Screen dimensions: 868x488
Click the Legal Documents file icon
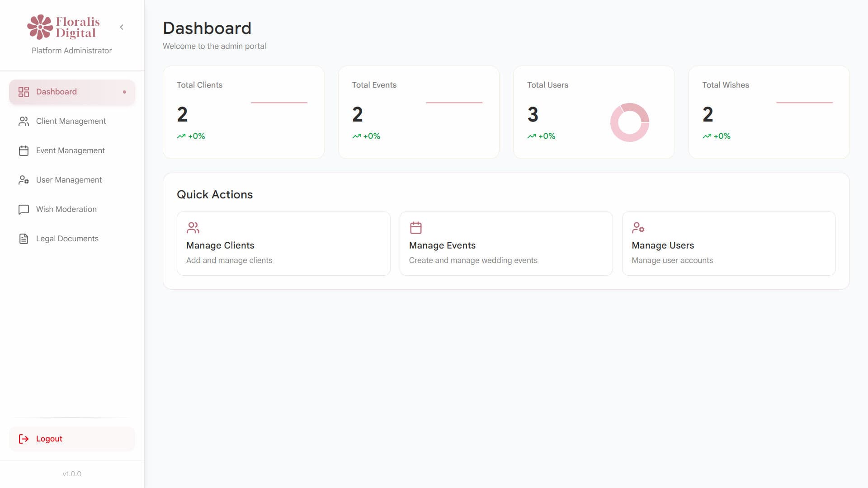[24, 239]
